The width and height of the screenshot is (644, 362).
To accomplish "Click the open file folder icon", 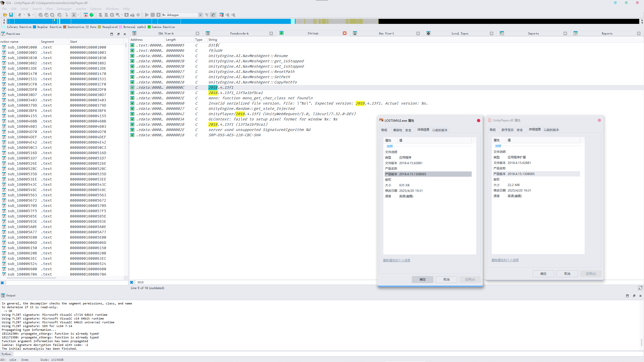I will (5, 15).
